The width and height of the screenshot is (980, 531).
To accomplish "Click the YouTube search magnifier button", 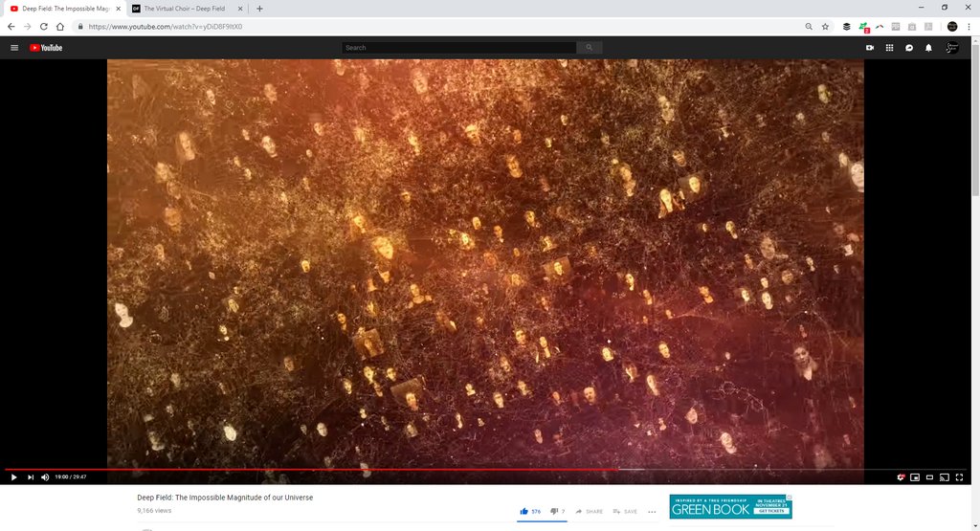I will (x=589, y=48).
